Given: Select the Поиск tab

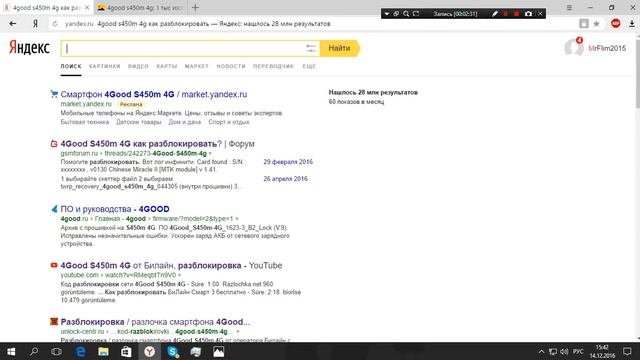Looking at the screenshot, I should 71,66.
